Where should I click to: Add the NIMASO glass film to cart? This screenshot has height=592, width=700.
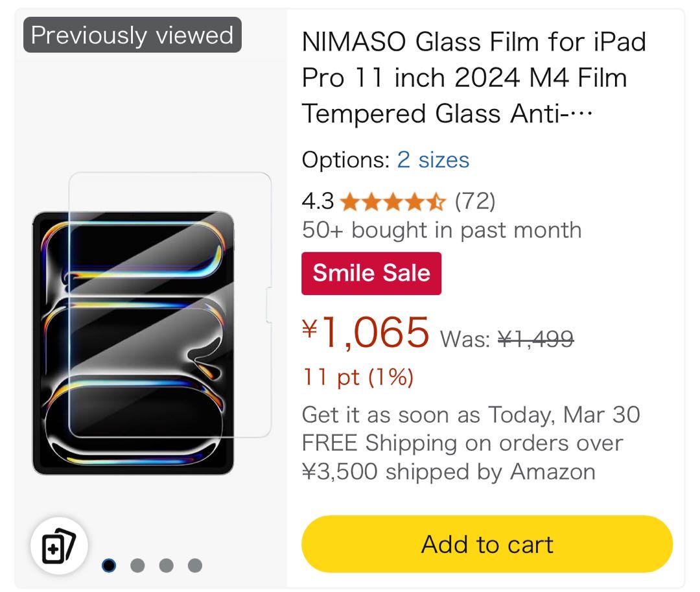(487, 544)
